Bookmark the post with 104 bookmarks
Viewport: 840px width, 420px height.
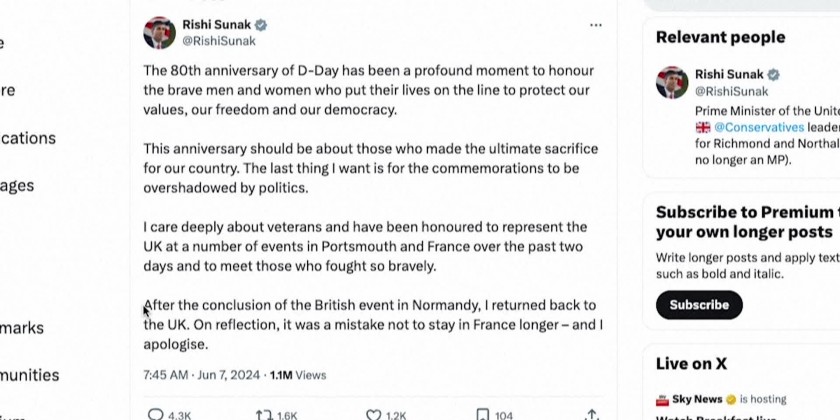(483, 414)
